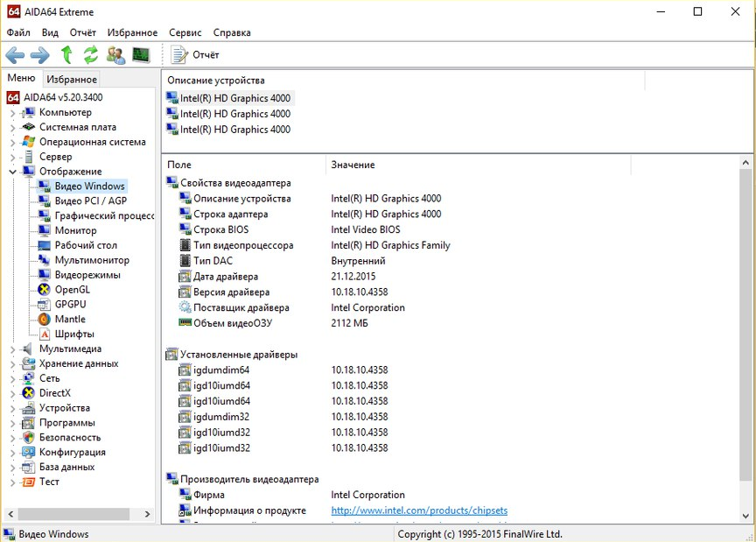The height and width of the screenshot is (542, 756).
Task: Switch to the Избранное tab in sidebar
Action: [x=72, y=79]
